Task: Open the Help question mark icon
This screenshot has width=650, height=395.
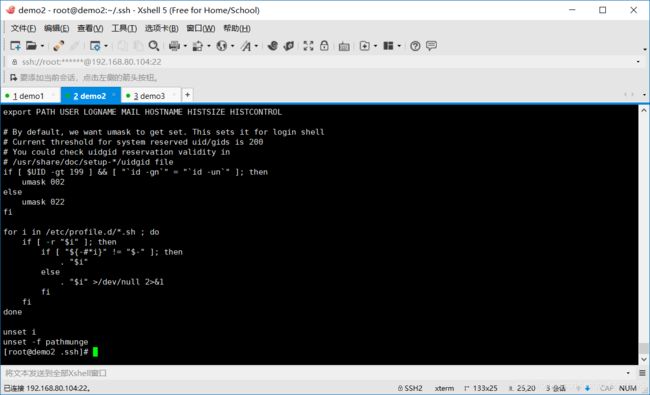Action: (x=415, y=46)
